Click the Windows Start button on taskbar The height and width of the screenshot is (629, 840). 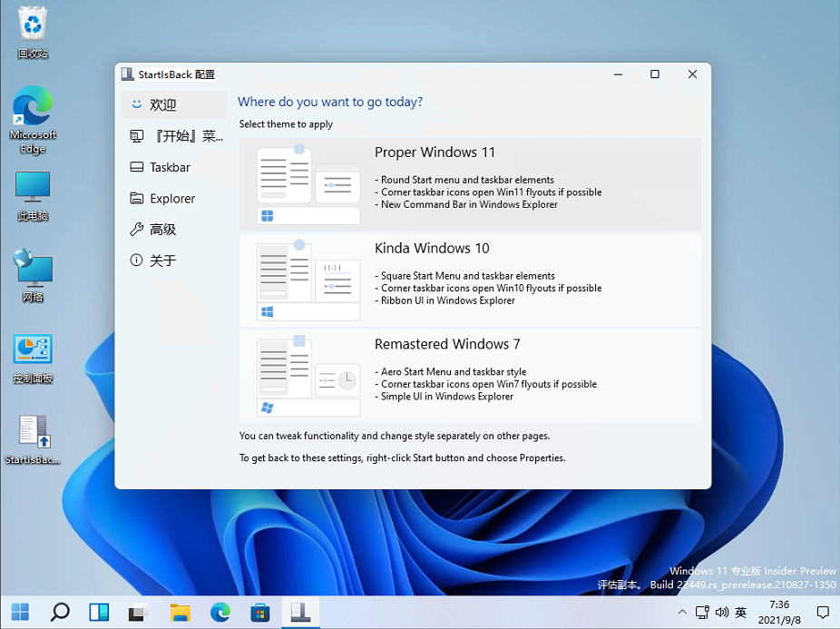point(20,612)
